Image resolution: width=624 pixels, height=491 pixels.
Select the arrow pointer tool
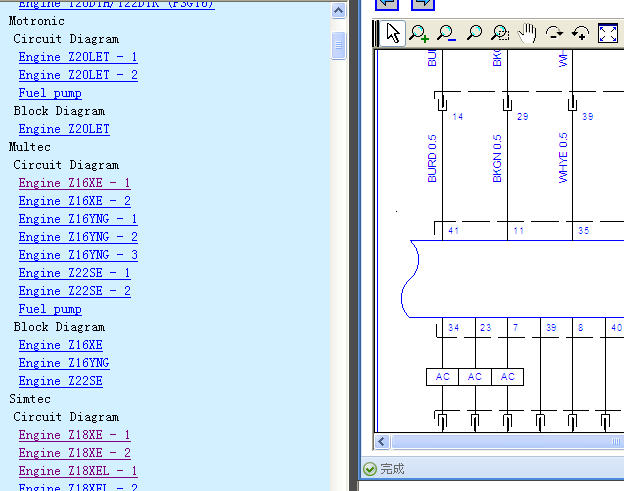[392, 33]
